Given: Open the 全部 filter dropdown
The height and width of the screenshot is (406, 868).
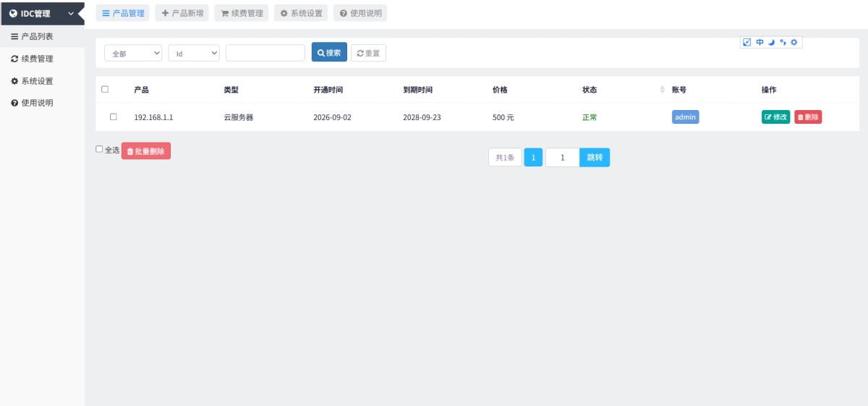Looking at the screenshot, I should point(134,53).
